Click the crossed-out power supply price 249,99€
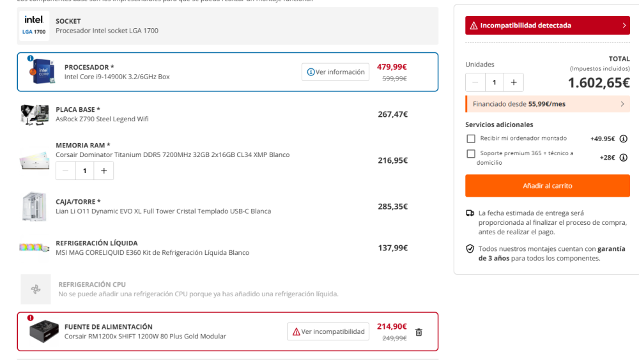Image resolution: width=639 pixels, height=364 pixels. tap(394, 338)
